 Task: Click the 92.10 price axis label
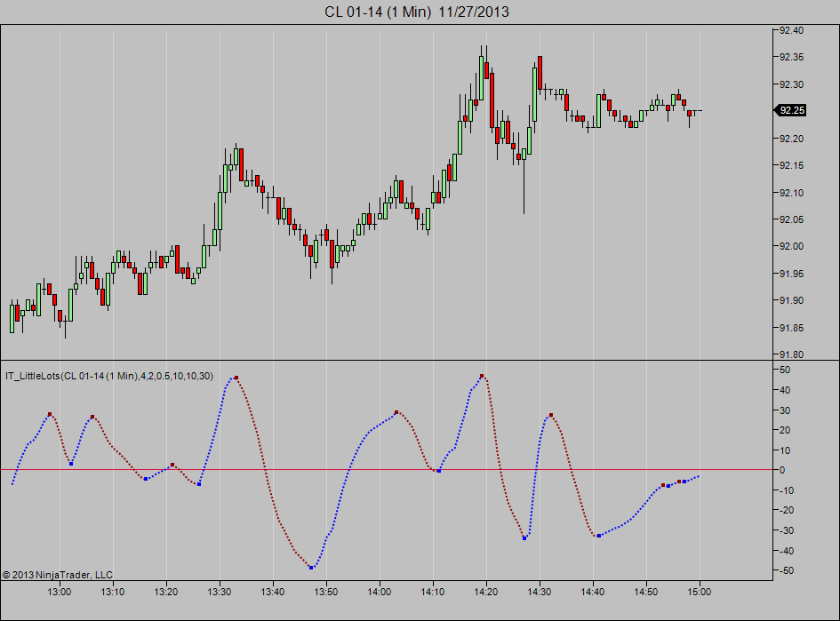click(791, 193)
